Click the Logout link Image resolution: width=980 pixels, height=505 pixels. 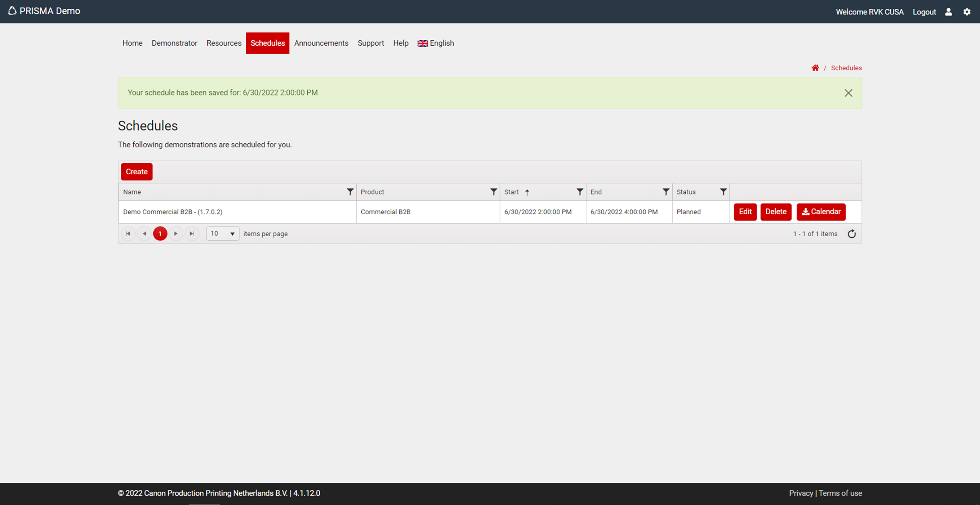tap(924, 12)
